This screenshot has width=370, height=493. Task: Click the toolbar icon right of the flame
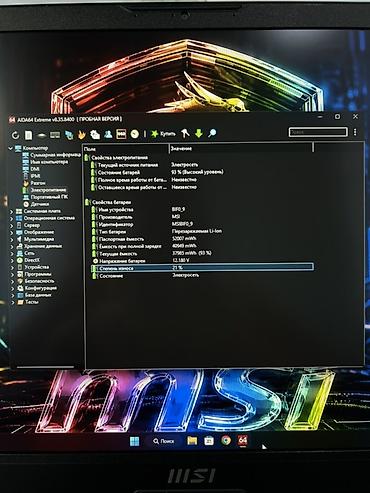(95, 134)
